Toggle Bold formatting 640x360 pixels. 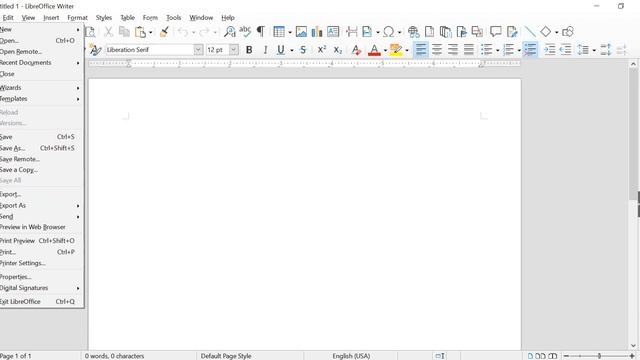point(249,50)
